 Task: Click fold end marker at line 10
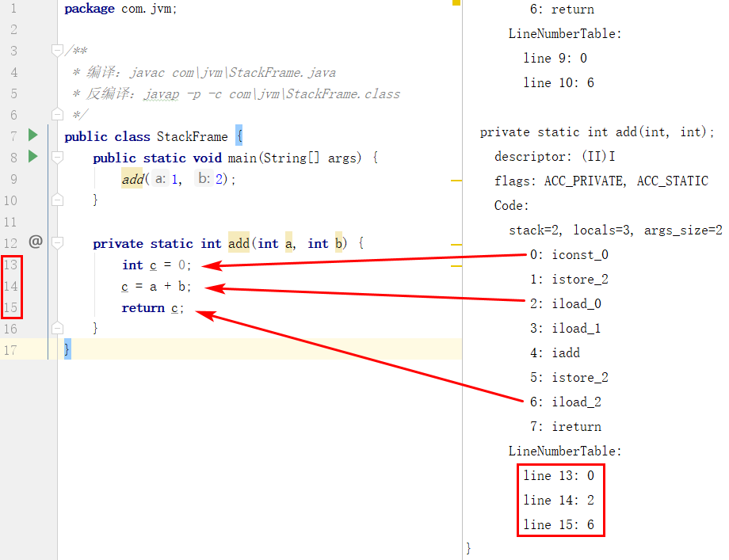[57, 200]
